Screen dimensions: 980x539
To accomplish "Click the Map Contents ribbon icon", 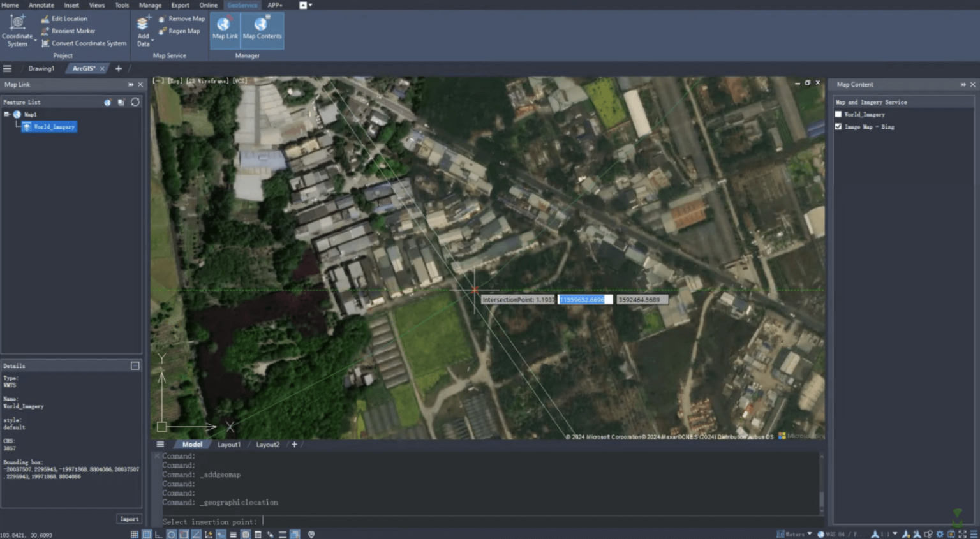I will coord(262,29).
